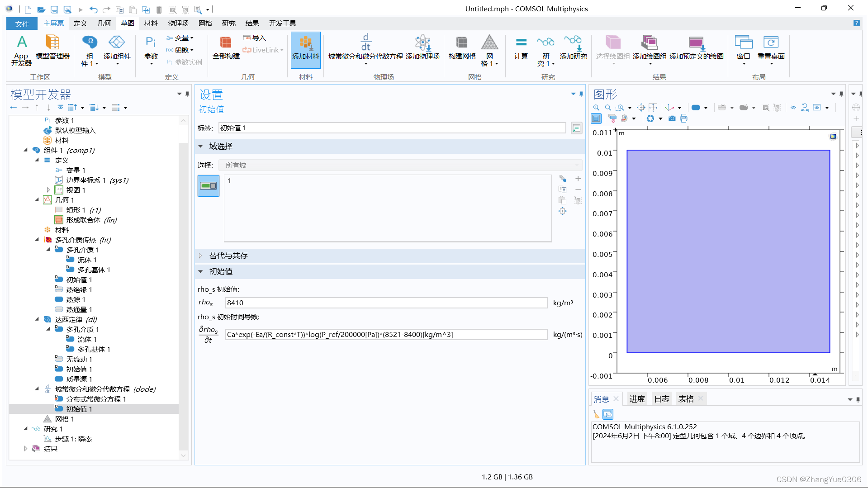The height and width of the screenshot is (488, 868).
Task: Open a model with the folder icon
Action: coord(41,9)
